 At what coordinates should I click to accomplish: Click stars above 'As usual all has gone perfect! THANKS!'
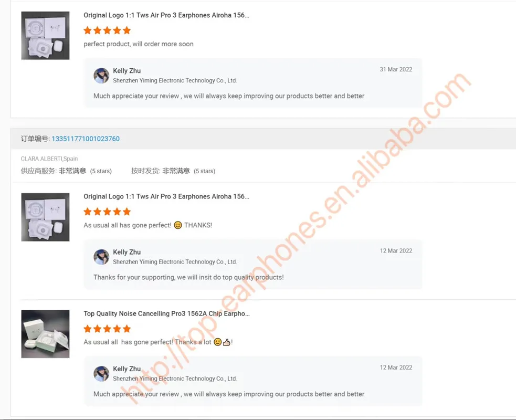point(107,212)
